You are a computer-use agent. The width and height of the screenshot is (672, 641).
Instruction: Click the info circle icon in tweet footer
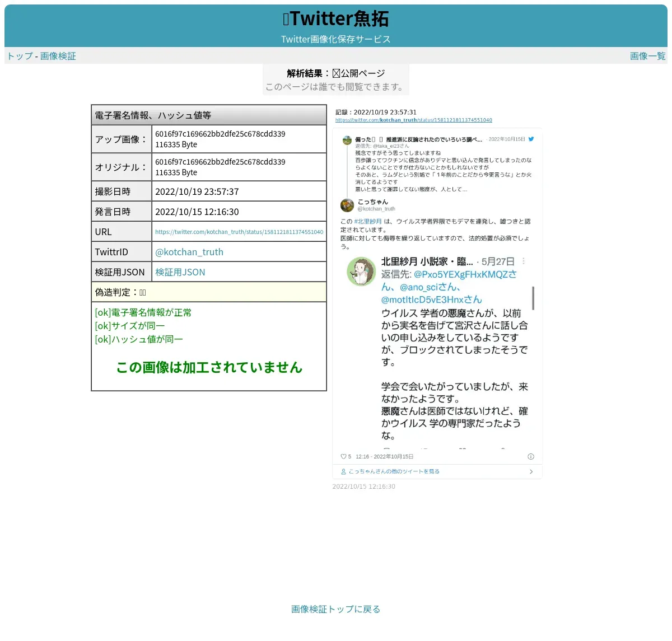pyautogui.click(x=531, y=456)
